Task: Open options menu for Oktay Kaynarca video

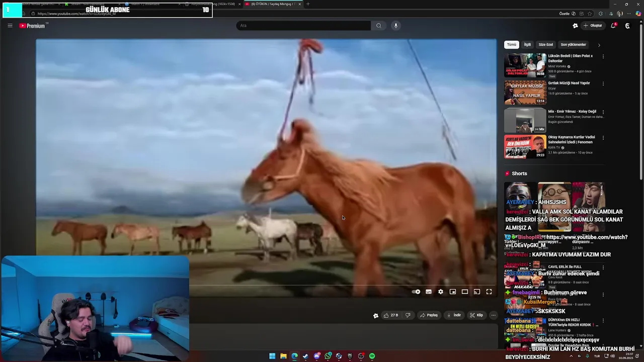Action: tap(603, 138)
